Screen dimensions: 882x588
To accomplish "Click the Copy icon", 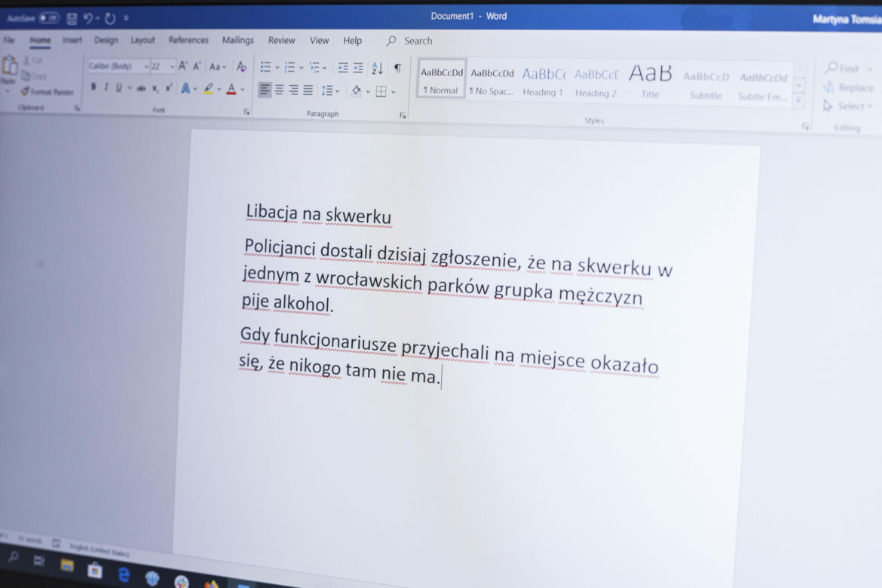I will tap(26, 75).
